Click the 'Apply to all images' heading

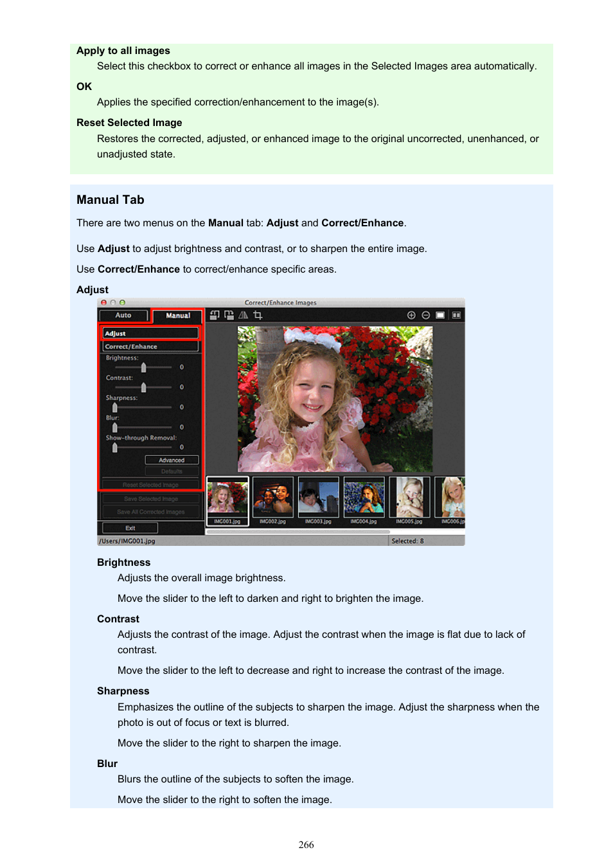(x=123, y=51)
